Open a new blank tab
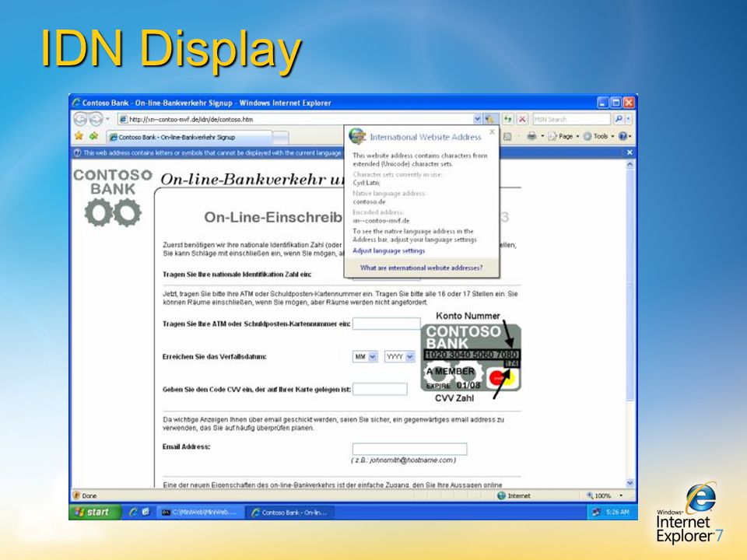The height and width of the screenshot is (560, 747). coord(281,138)
